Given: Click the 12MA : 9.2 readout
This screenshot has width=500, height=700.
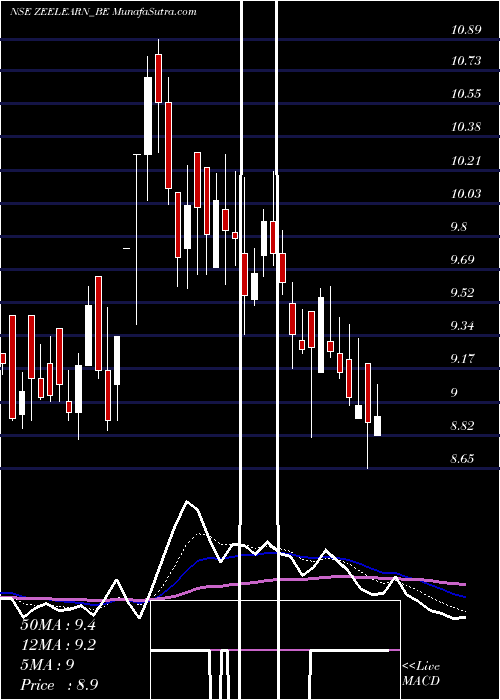Looking at the screenshot, I should click(58, 645).
